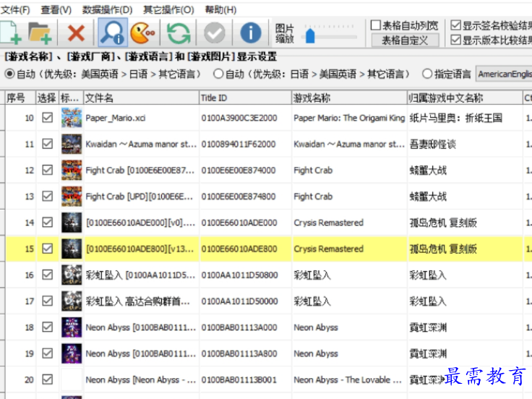Viewport: 532px width, 399px height.
Task: Click Chinese name 吾妻邸怪谈
Action: [x=432, y=144]
